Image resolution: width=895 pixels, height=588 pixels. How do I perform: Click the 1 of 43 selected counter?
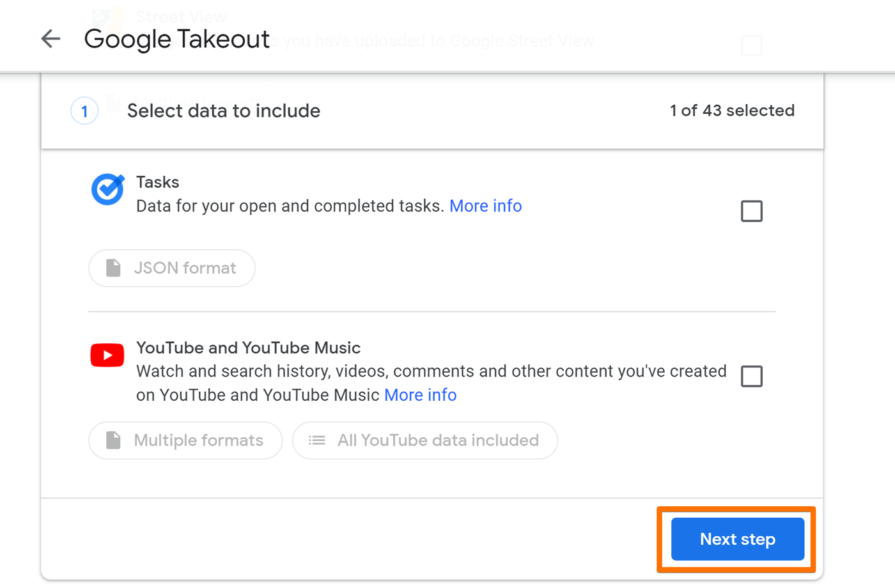point(732,111)
